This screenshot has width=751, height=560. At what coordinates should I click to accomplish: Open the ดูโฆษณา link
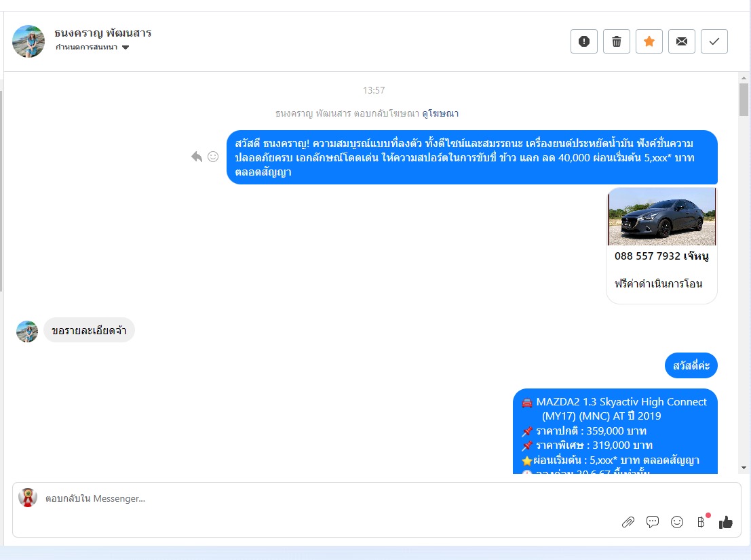tap(440, 113)
